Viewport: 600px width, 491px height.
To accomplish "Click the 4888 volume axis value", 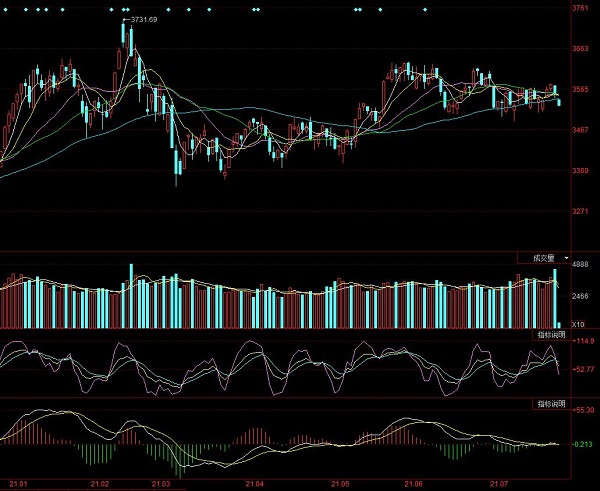I will pos(579,268).
